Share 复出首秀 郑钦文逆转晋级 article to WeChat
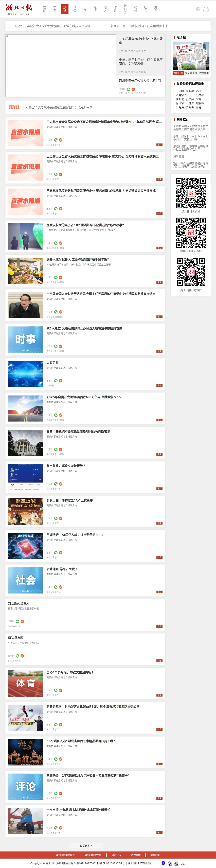This screenshot has height=868, width=216. 56,484
